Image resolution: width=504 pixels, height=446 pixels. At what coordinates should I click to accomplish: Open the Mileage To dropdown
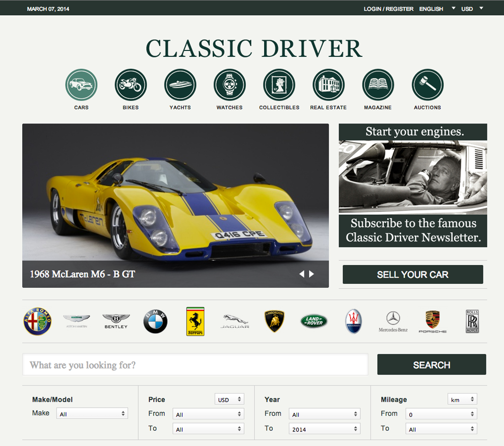pyautogui.click(x=442, y=429)
